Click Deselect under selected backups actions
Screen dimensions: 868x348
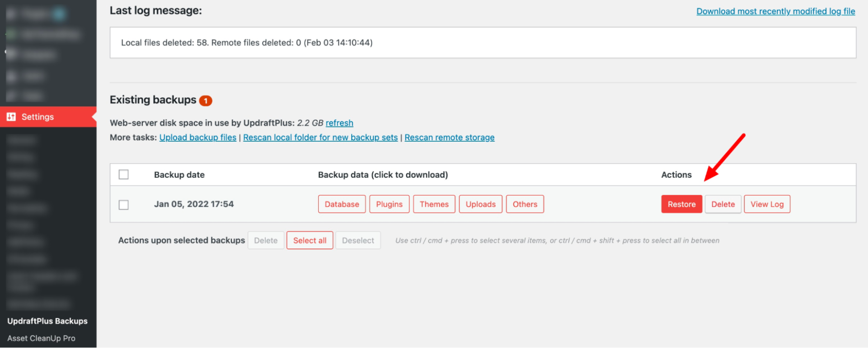[358, 240]
